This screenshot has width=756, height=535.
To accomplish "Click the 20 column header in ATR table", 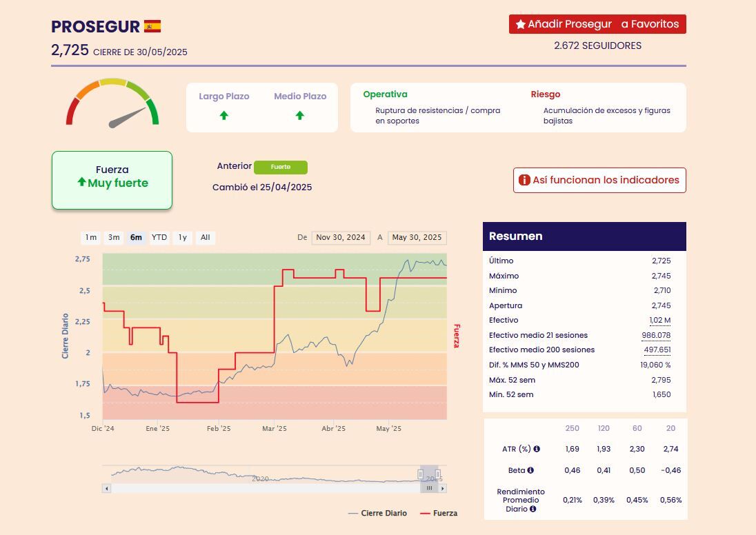I will click(670, 428).
